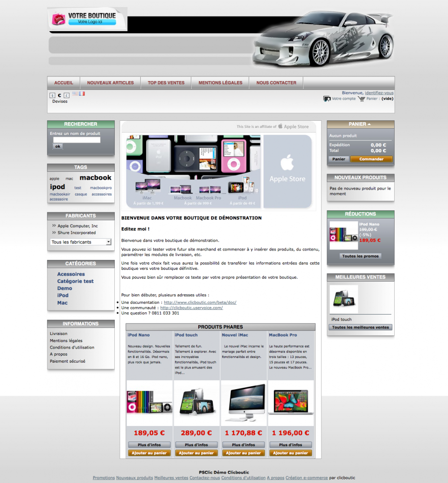Image resolution: width=448 pixels, height=483 pixels.
Task: Click the shopping cart icon beside Panier
Action: pos(361,99)
